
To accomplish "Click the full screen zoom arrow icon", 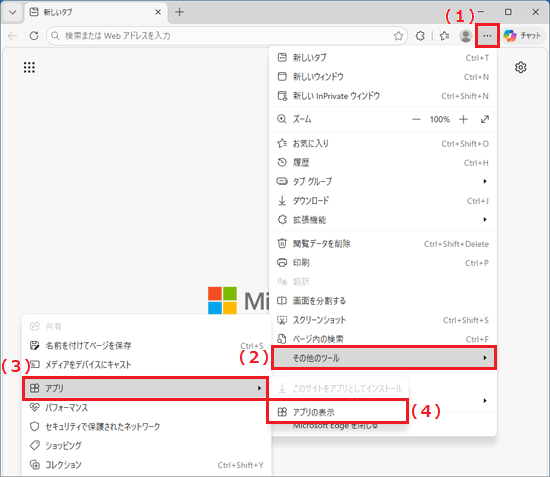I will [485, 120].
